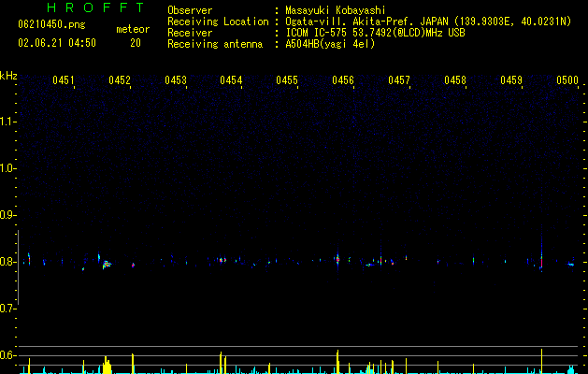Click the 0.7 kHz axis label
Screen dimensions: 588x374
click(x=8, y=309)
